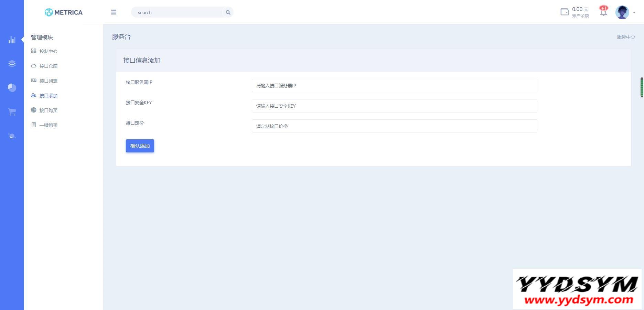The width and height of the screenshot is (644, 310).
Task: Open the 控制中心 menu item
Action: [48, 51]
